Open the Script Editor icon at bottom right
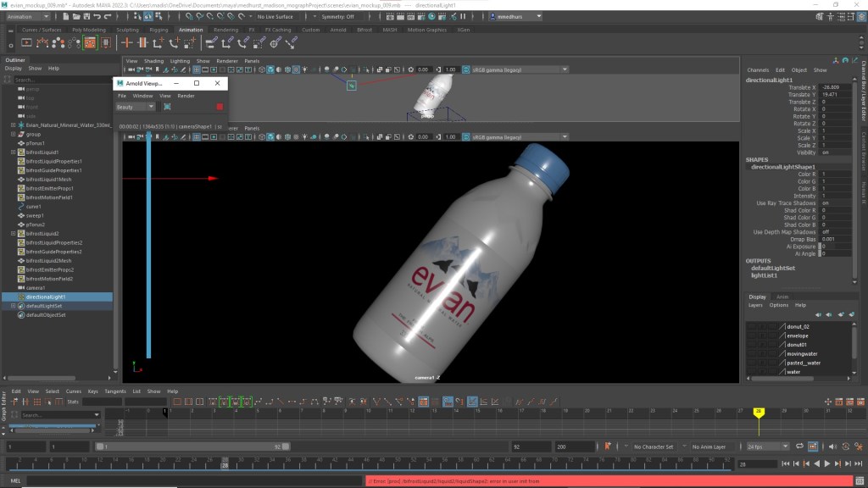Screen dimensions: 868x488 (860, 480)
